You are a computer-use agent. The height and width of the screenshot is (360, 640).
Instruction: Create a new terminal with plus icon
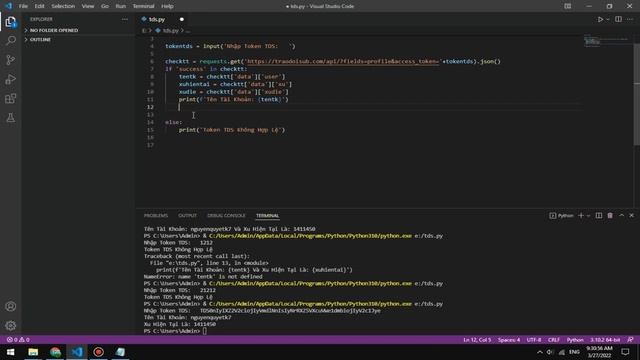coord(581,216)
